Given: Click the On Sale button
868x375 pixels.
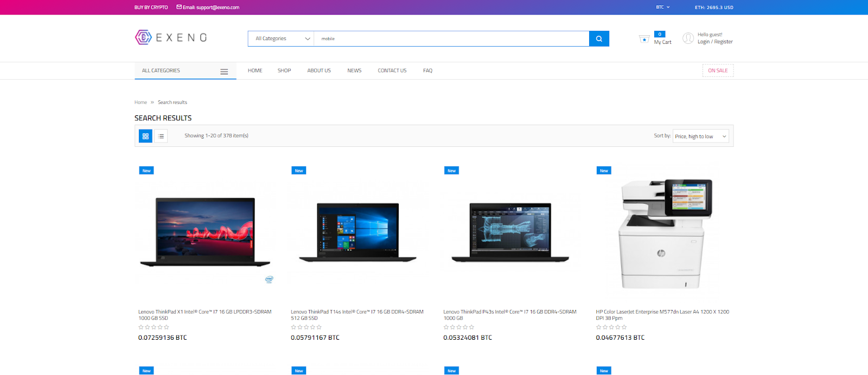Looking at the screenshot, I should tap(718, 70).
